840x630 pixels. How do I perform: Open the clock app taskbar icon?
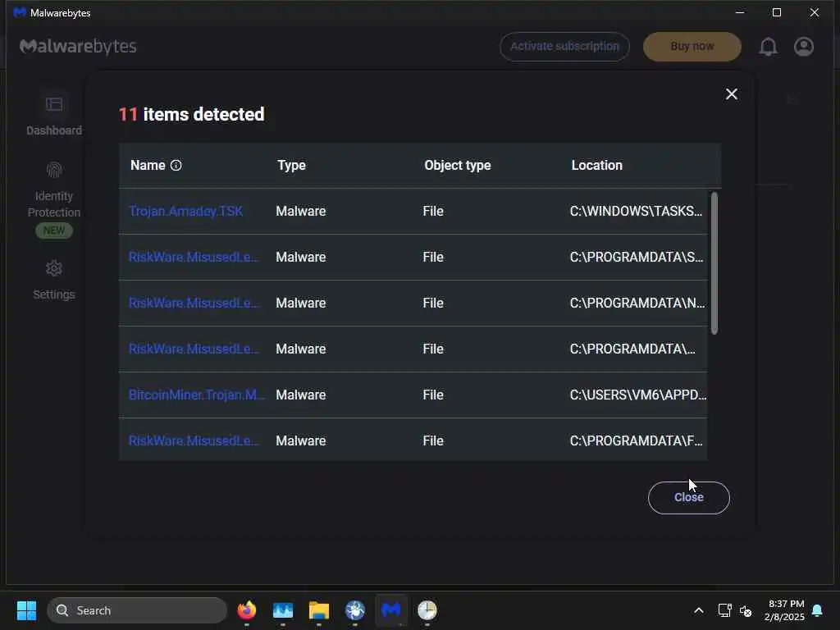pos(427,610)
